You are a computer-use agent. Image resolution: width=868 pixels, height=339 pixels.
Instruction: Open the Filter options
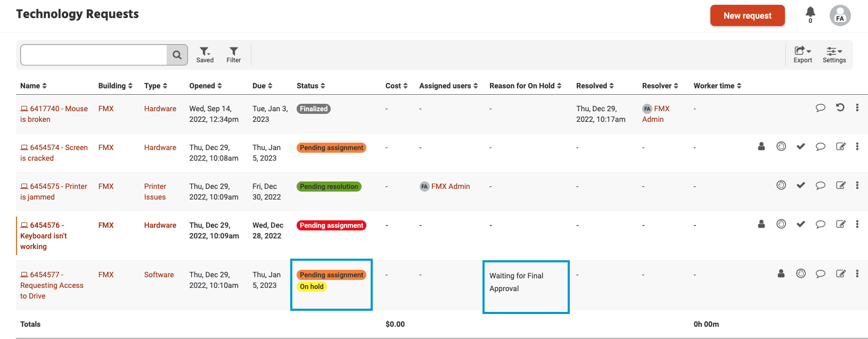point(234,55)
